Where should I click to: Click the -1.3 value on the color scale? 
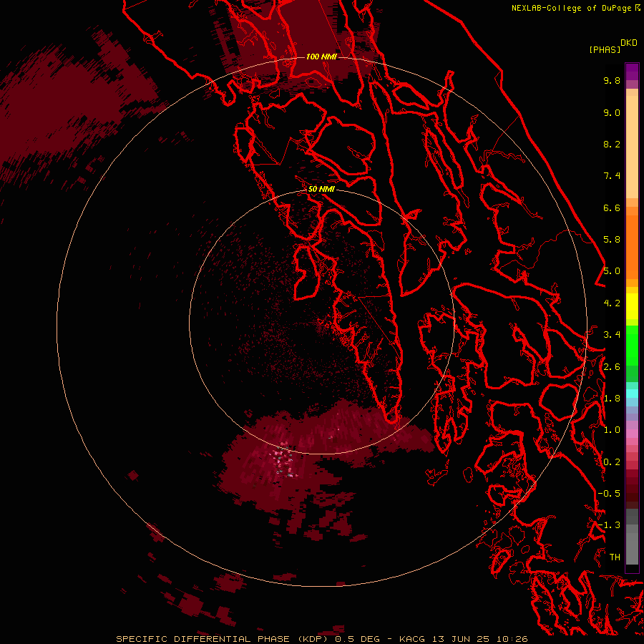609,525
